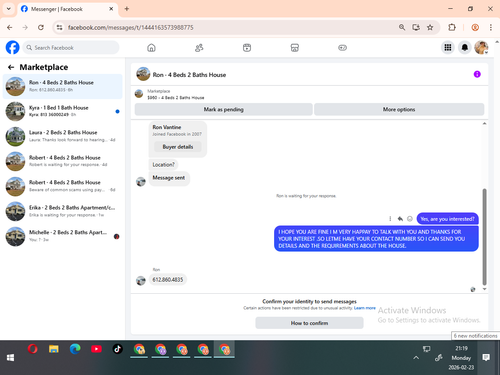This screenshot has width=500, height=375.
Task: Open the listing '$960 - 4 Beds 2 Baths House'
Action: click(x=176, y=98)
